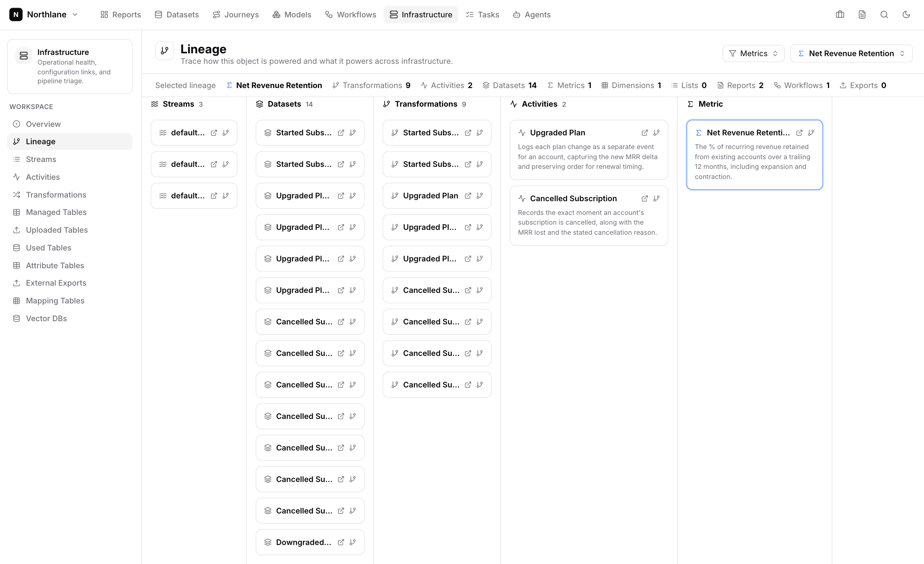Open Tasks in top navigation
The width and height of the screenshot is (924, 564).
tap(483, 15)
